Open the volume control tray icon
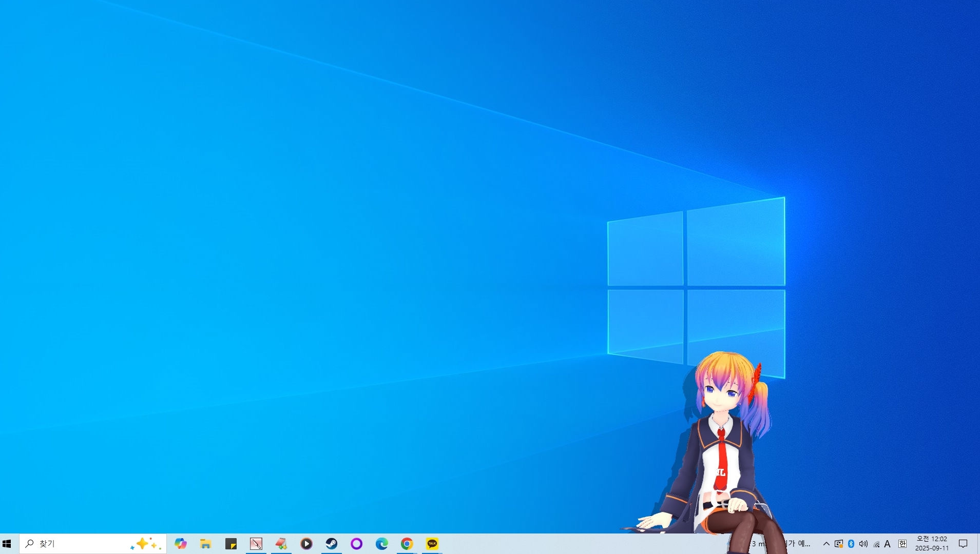The image size is (980, 554). (863, 544)
